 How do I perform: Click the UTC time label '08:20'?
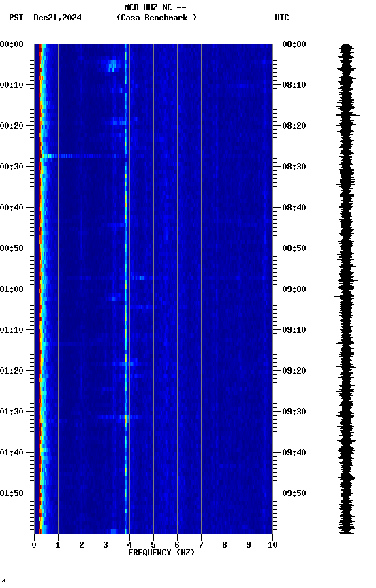tap(294, 126)
